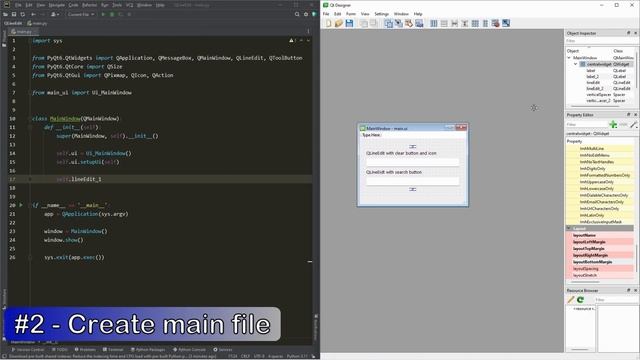Click PyCharm search magnifier icon
The height and width of the screenshot is (360, 640).
tap(297, 14)
